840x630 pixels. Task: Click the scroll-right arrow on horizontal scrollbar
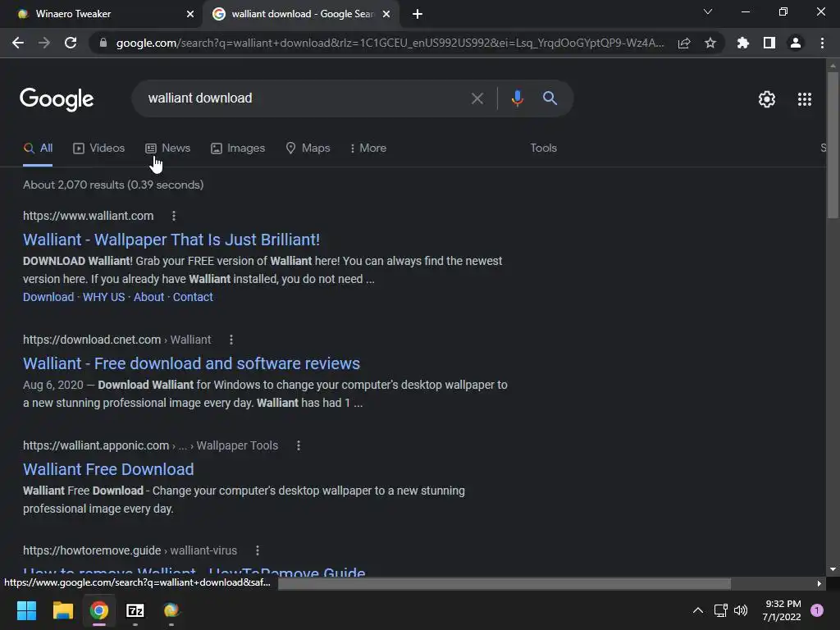(819, 583)
